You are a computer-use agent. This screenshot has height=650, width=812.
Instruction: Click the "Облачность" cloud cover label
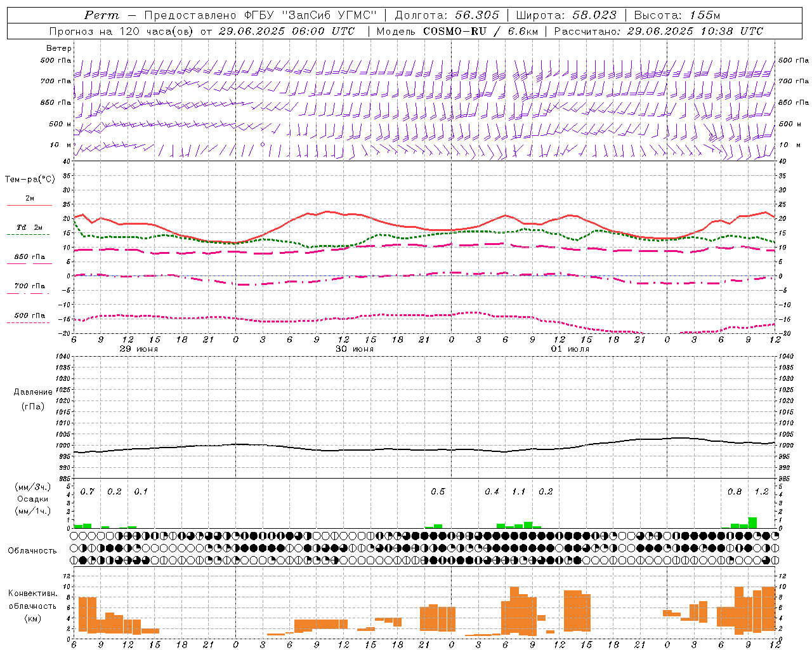point(32,551)
